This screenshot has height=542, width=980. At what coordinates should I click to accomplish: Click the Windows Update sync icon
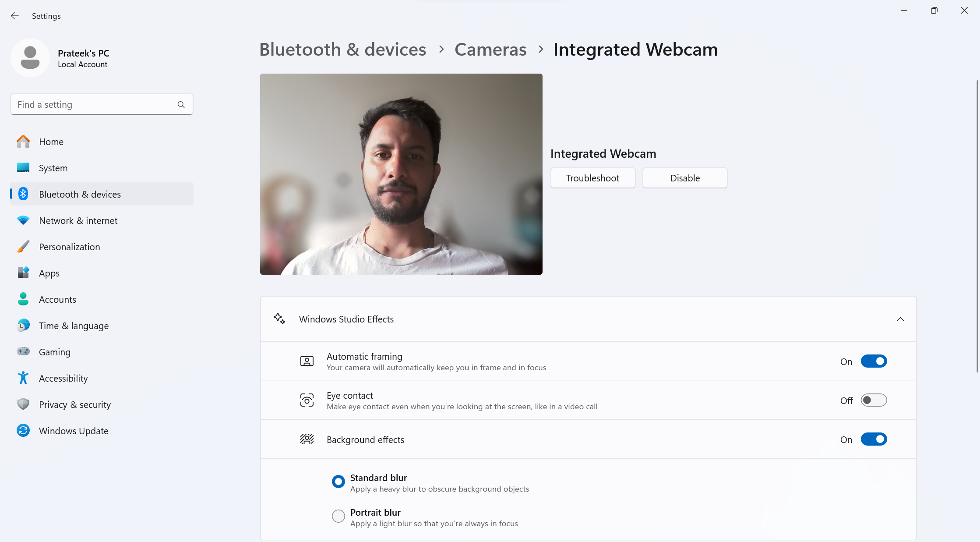pyautogui.click(x=23, y=431)
